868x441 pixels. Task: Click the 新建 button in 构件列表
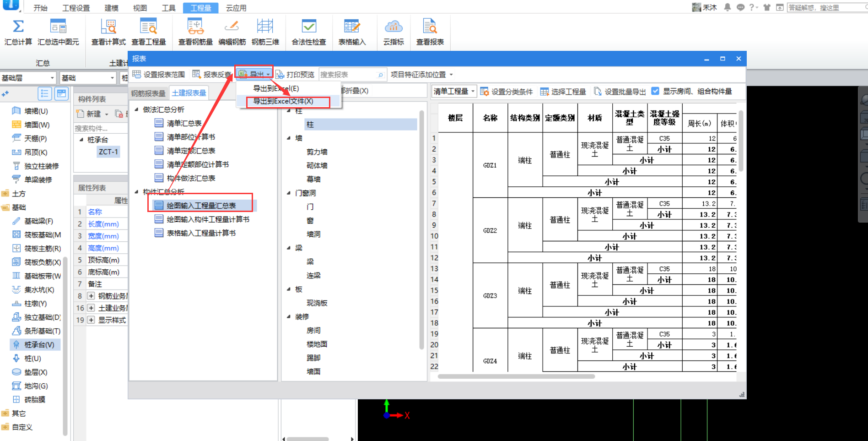point(93,114)
